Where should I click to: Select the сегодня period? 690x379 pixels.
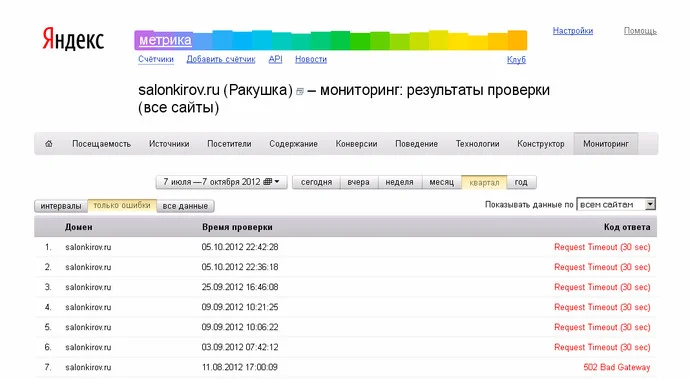click(316, 182)
